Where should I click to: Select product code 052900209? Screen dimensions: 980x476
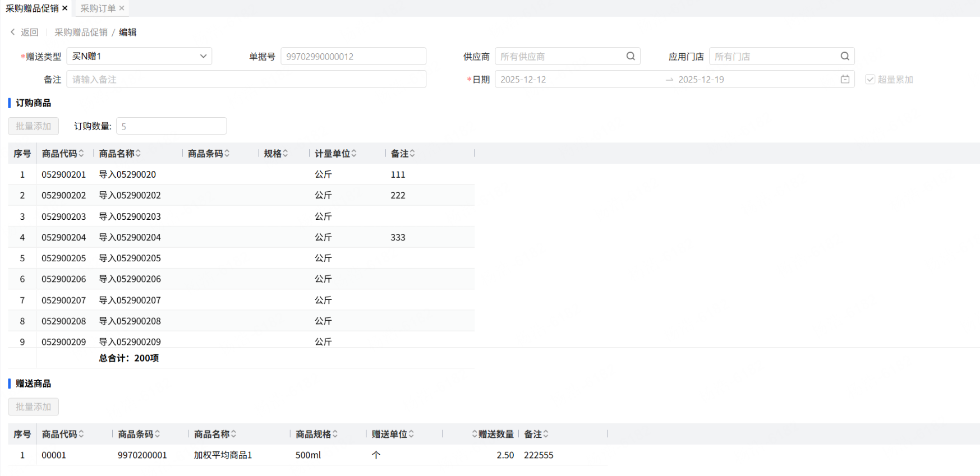(64, 341)
